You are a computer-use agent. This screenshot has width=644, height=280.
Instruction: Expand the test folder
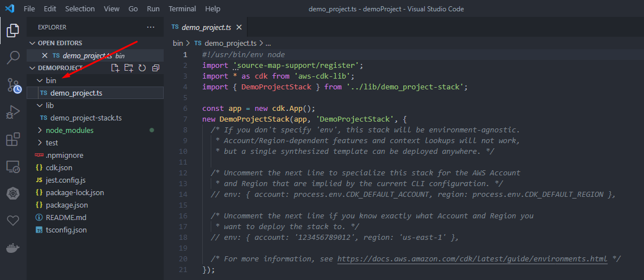click(52, 143)
